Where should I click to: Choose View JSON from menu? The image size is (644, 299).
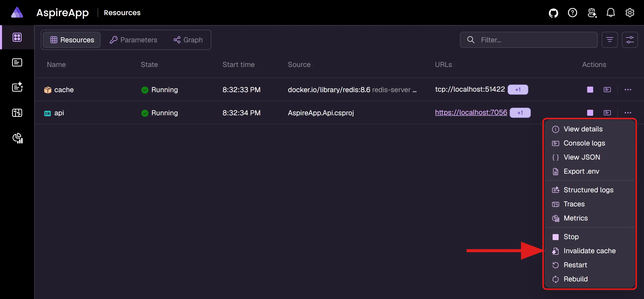(x=590, y=157)
